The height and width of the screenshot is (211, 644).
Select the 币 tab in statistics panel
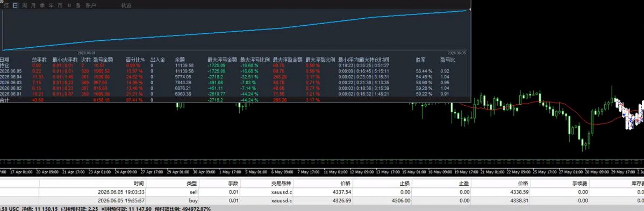coord(60,6)
